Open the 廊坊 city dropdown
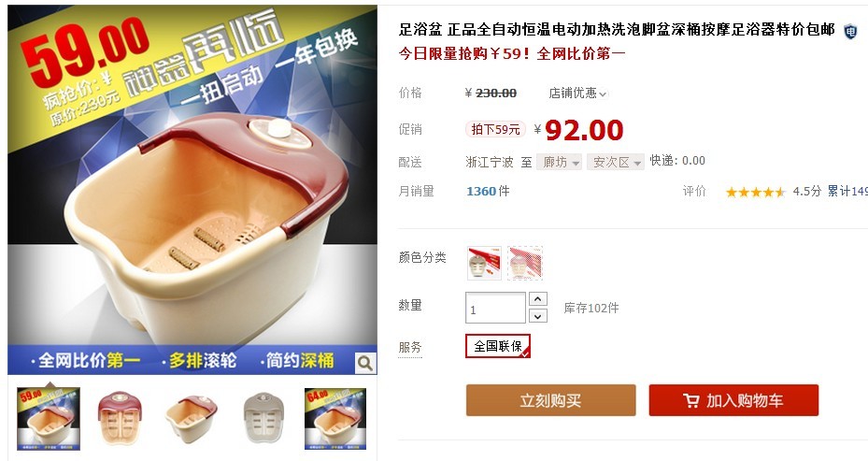The width and height of the screenshot is (868, 461). 559,162
